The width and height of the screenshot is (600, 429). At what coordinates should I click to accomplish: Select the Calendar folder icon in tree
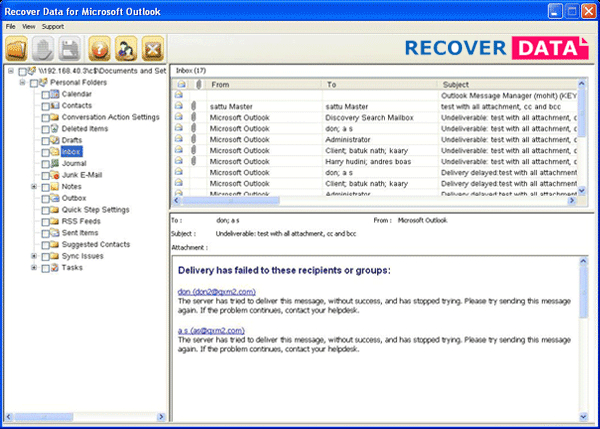pyautogui.click(x=55, y=94)
